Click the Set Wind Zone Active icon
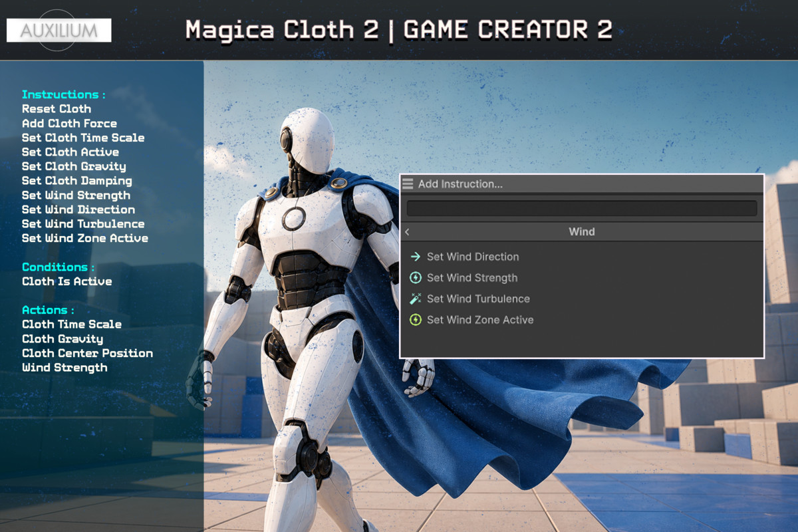 416,320
